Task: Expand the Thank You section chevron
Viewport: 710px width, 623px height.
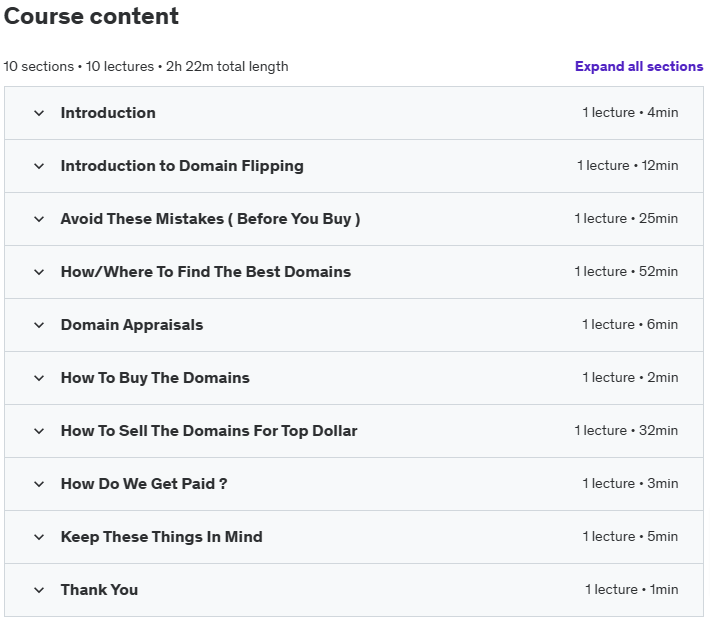Action: point(39,590)
